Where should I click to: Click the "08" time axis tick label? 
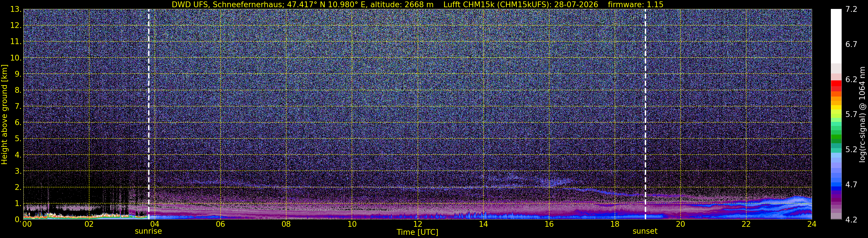(286, 224)
